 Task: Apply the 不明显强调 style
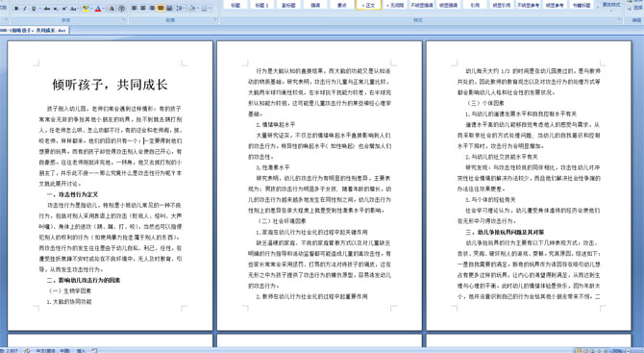422,5
